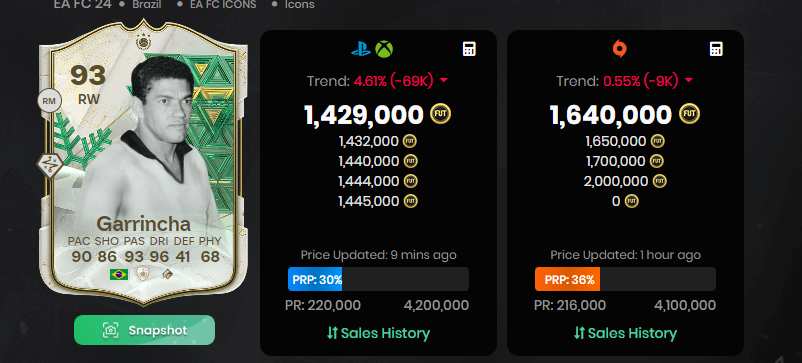Click the FUT coin beside 1,429,000
Viewport: 802px width, 363px height.
click(440, 114)
